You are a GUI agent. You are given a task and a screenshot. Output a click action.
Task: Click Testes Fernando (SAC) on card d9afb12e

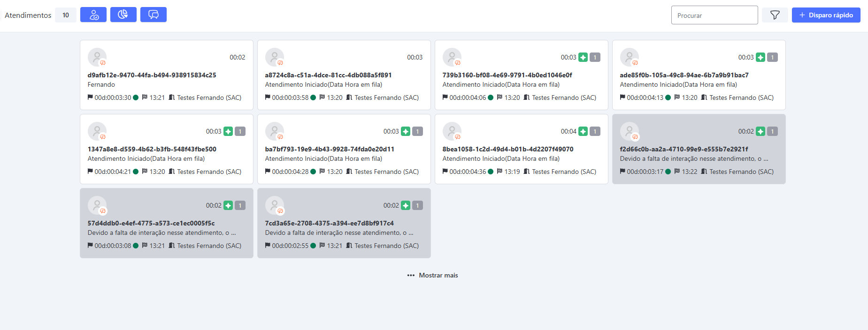coord(209,97)
